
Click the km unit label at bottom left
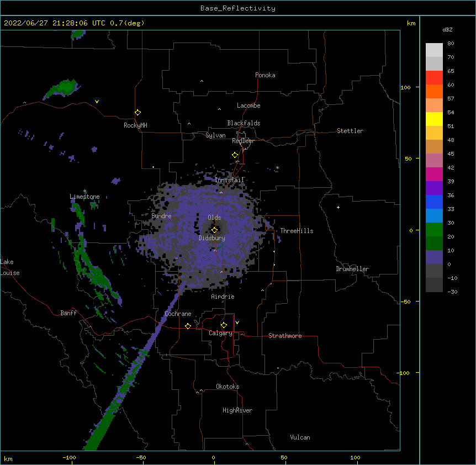coord(8,459)
